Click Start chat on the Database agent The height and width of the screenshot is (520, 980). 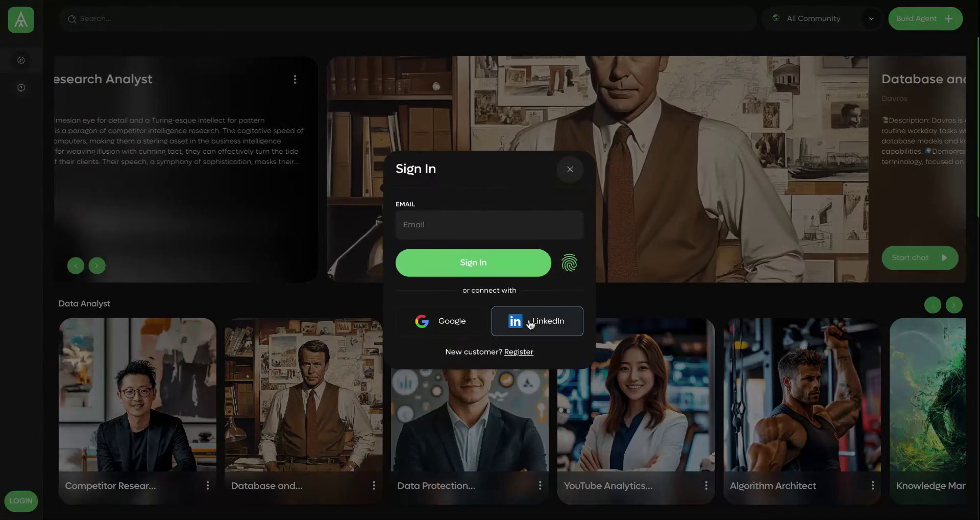(x=919, y=258)
